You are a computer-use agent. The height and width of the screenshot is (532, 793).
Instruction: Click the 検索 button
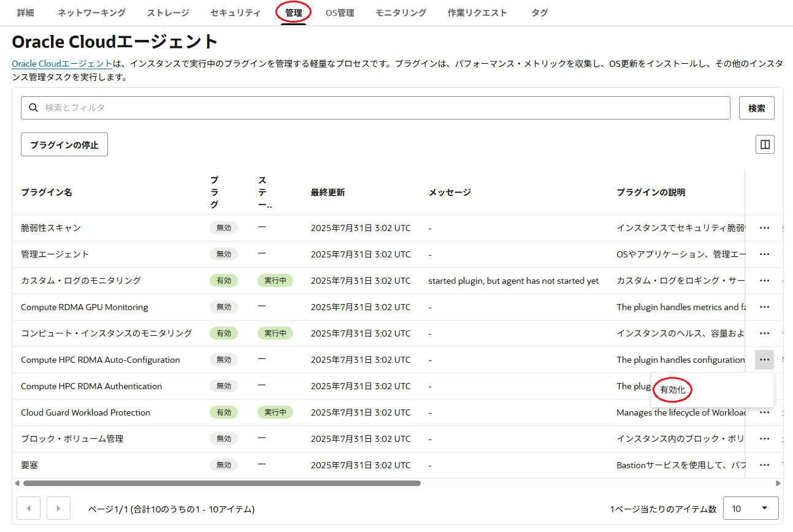point(756,108)
